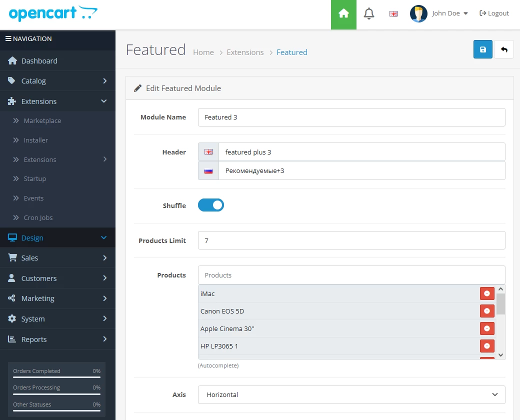Focus the Products Limit field
520x420 pixels.
point(351,240)
